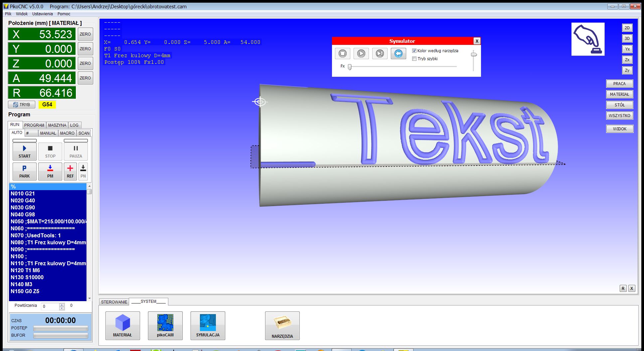Select the MACRO sub-tab
The width and height of the screenshot is (644, 351).
coord(68,133)
